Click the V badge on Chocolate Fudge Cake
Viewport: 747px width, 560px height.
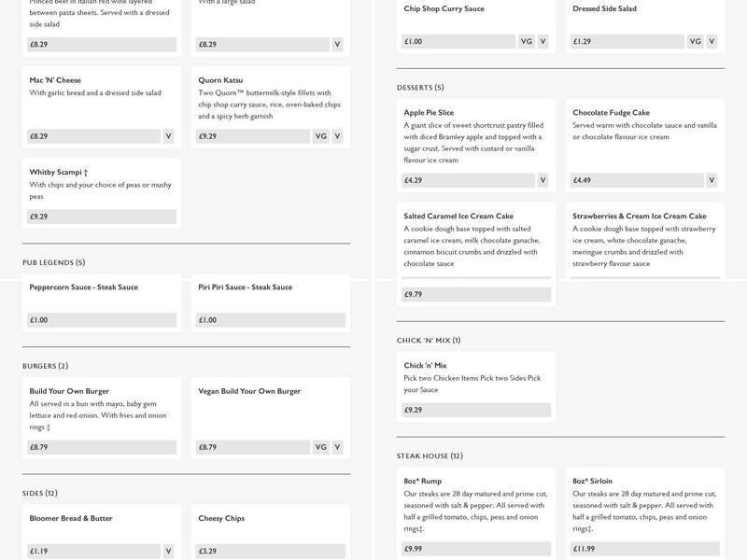click(712, 180)
